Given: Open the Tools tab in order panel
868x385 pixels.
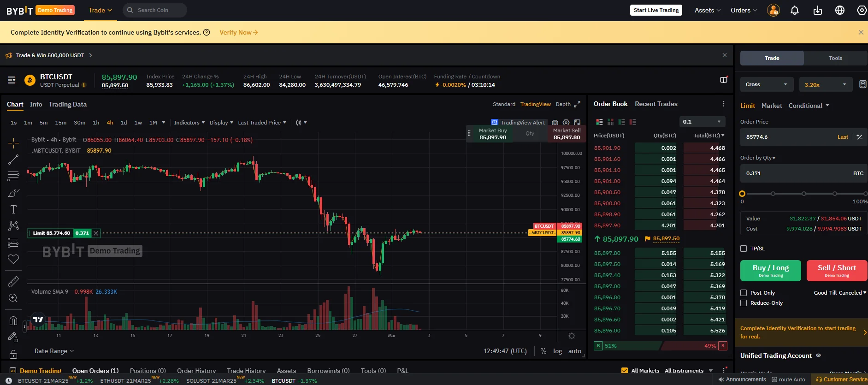Looking at the screenshot, I should coord(835,58).
